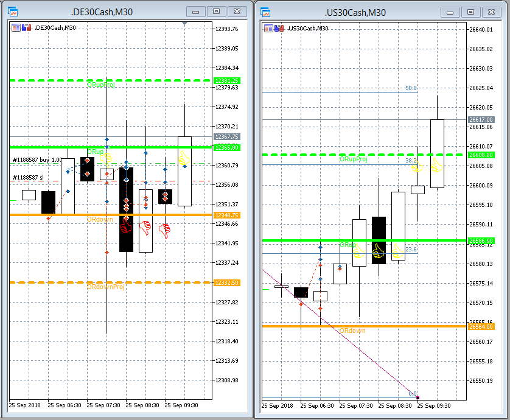Screen dimensions: 510x420
Task: Maximize the .DE30Cash,M30 chart window
Action: [216, 12]
